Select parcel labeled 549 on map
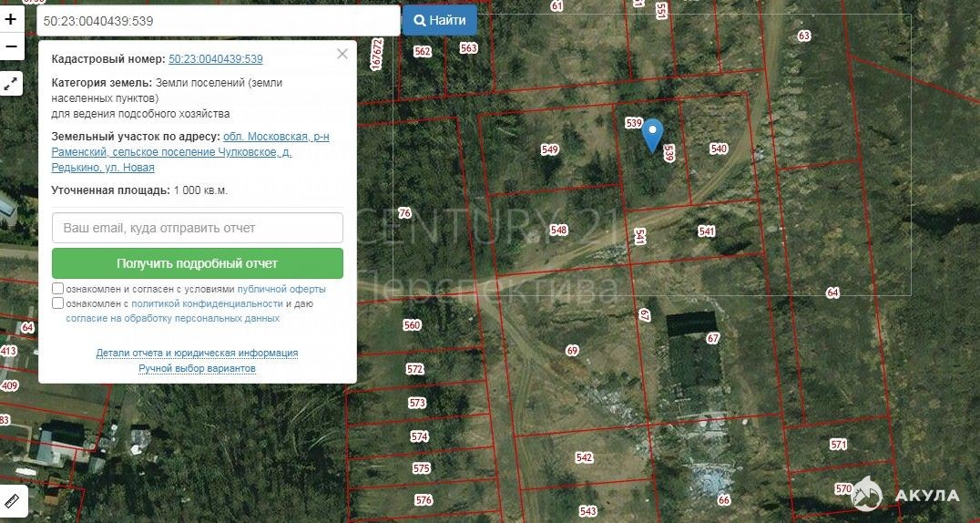Viewport: 980px width, 523px height. coord(549,149)
